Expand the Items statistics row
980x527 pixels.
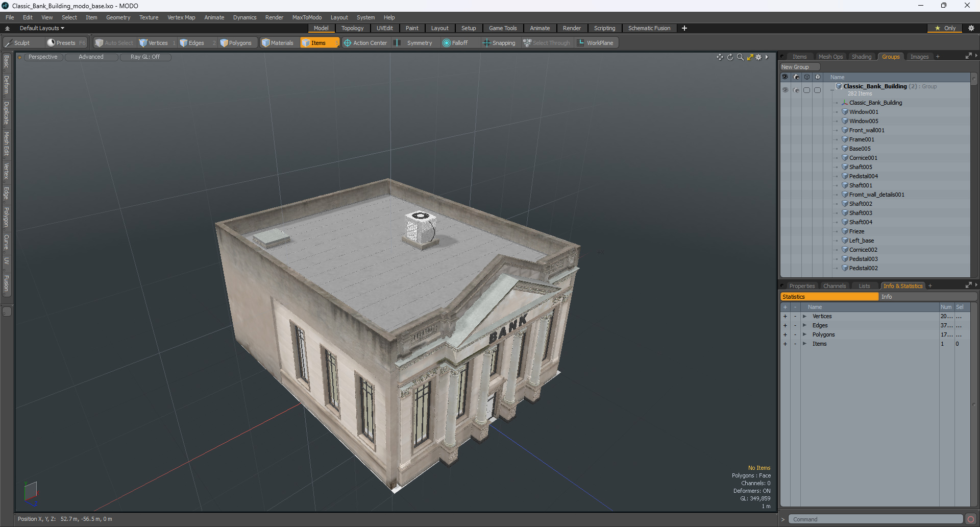pyautogui.click(x=804, y=344)
